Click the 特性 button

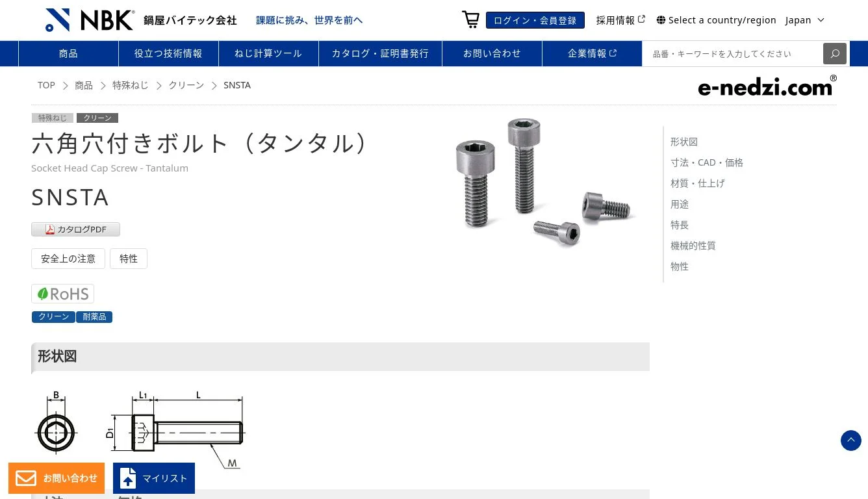[129, 259]
